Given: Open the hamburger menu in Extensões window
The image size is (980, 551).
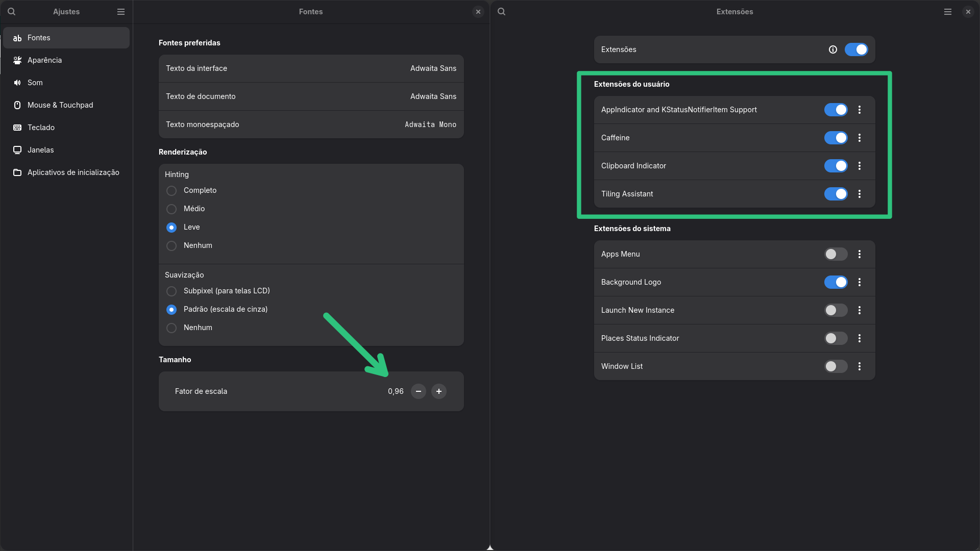Looking at the screenshot, I should (x=948, y=11).
